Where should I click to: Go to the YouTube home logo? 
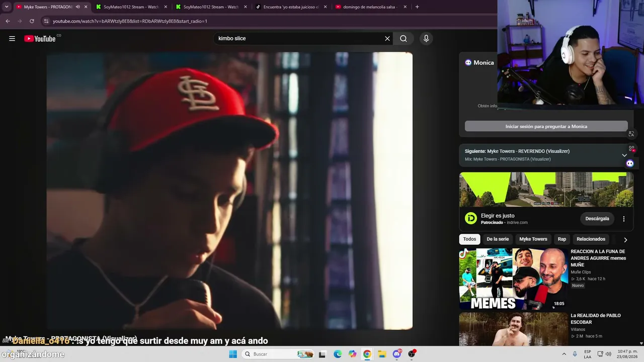40,39
